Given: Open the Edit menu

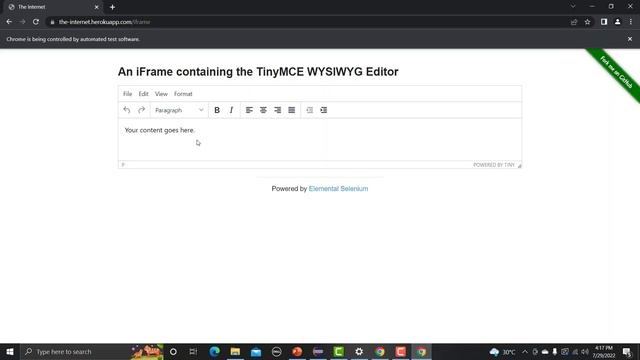Looking at the screenshot, I should pos(143,94).
